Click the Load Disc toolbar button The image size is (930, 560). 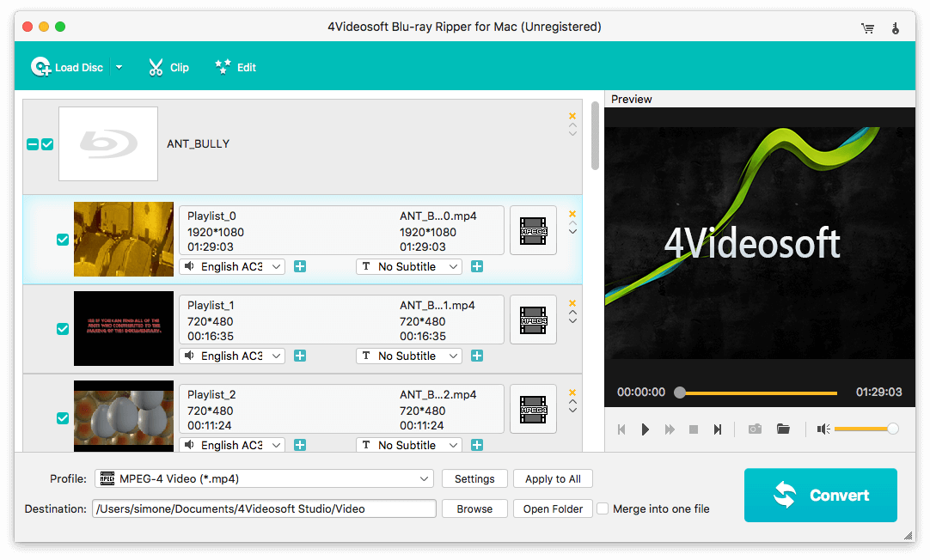(x=67, y=68)
